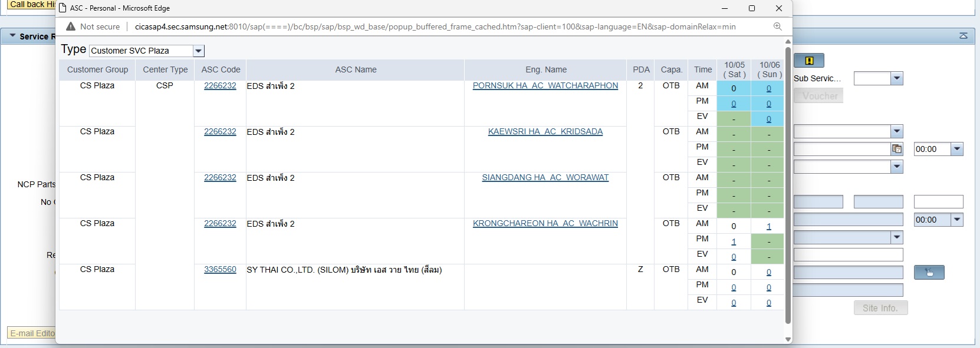Click ASC code 2266232 in SIANGDANG row
Screen dimensions: 980x348
pos(220,177)
